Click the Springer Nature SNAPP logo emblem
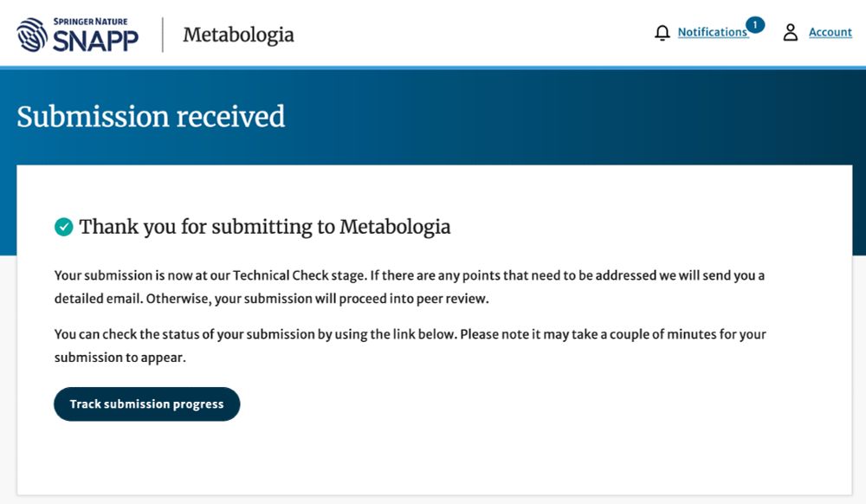Screen dimensions: 866x504 coord(33,35)
